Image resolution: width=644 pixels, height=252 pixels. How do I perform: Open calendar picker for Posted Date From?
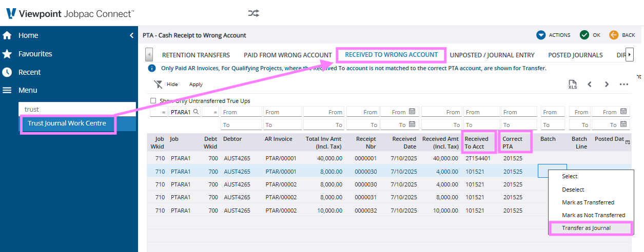623,112
